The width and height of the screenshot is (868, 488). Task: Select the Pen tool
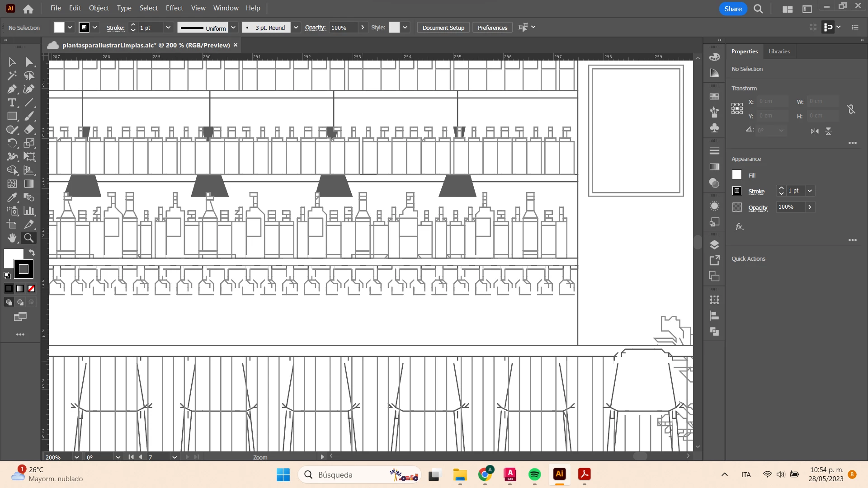click(12, 89)
